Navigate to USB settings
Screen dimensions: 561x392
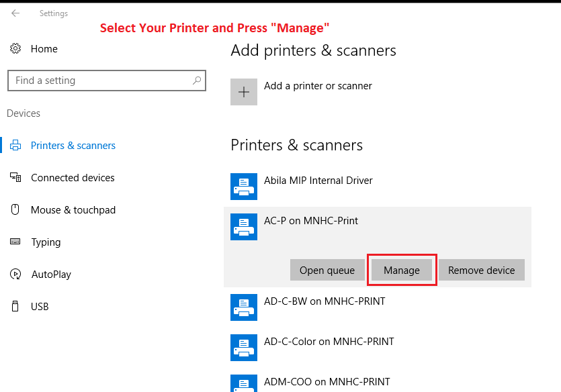[40, 307]
